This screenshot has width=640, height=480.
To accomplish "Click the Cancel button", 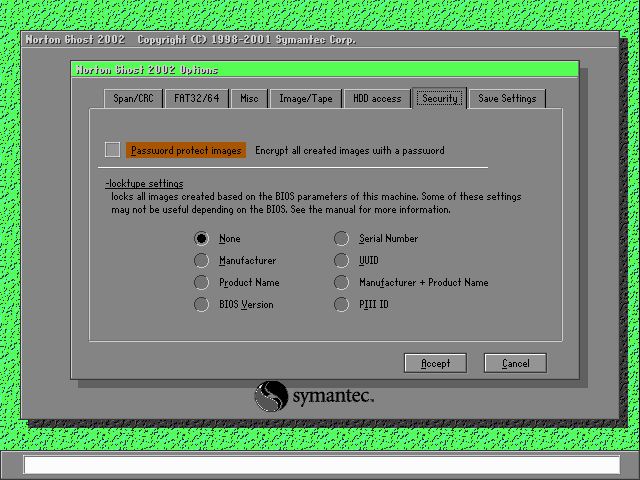I will (x=515, y=363).
